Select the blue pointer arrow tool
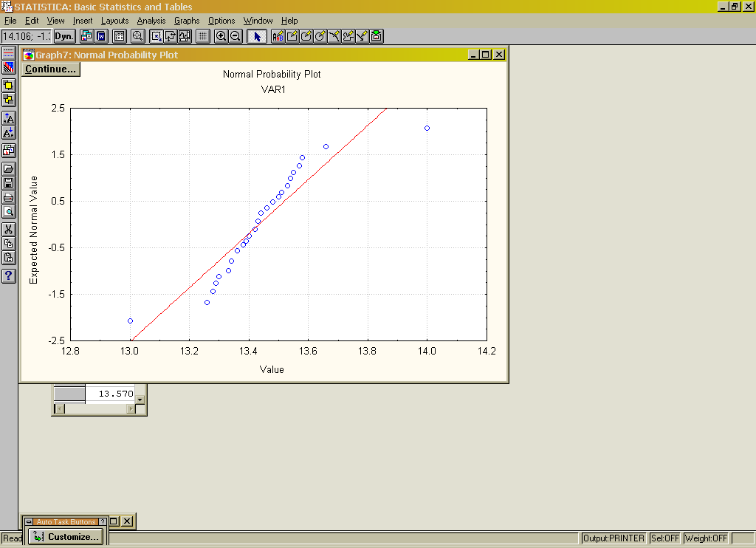756x548 pixels. pyautogui.click(x=256, y=36)
